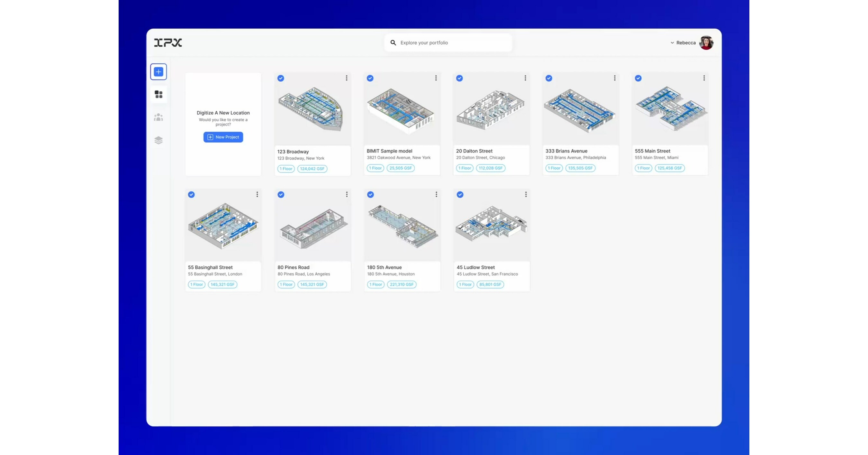The image size is (868, 455).
Task: Click the team members icon in the sidebar
Action: pos(158,117)
